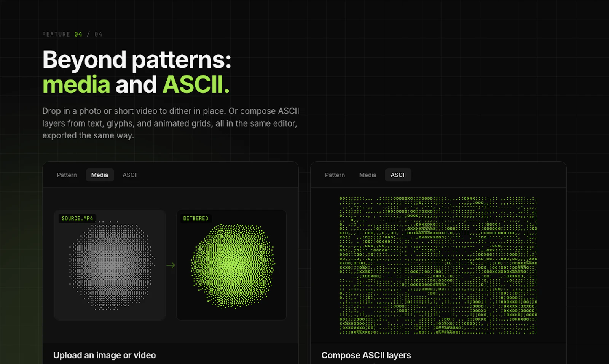Open the Media tab in the right card

pos(368,175)
